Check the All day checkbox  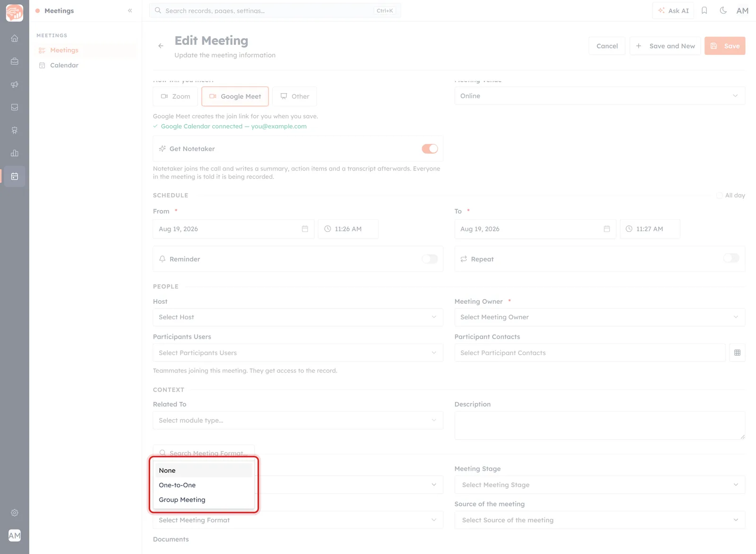tap(719, 196)
